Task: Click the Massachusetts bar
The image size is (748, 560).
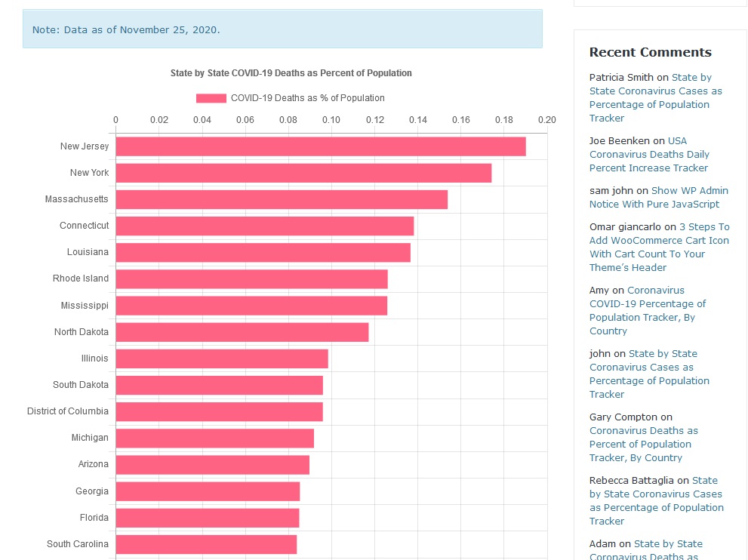Action: click(282, 199)
